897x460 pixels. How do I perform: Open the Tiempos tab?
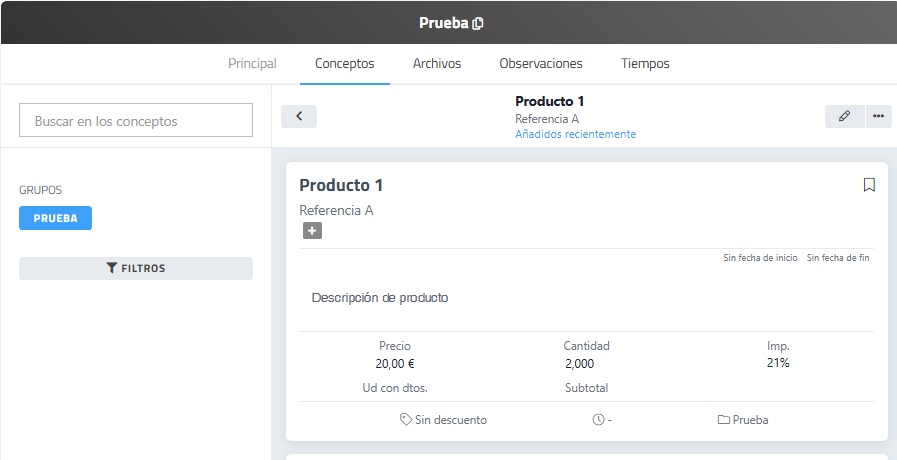point(645,63)
